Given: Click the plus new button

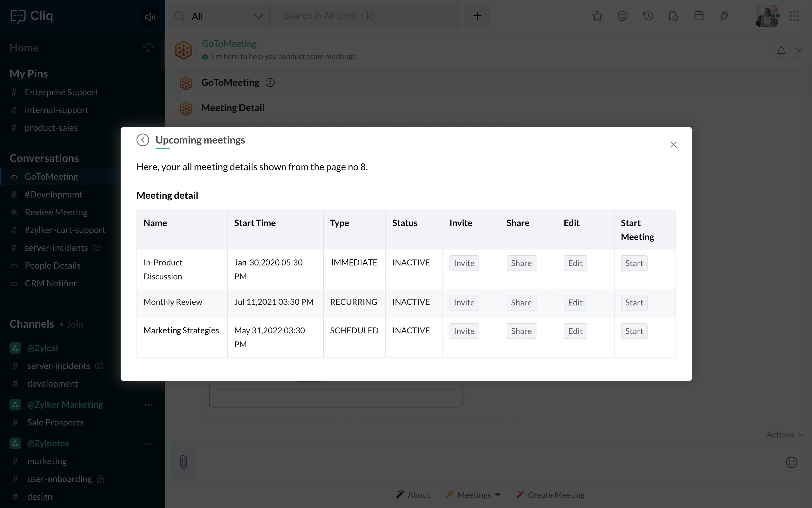Looking at the screenshot, I should click(477, 16).
